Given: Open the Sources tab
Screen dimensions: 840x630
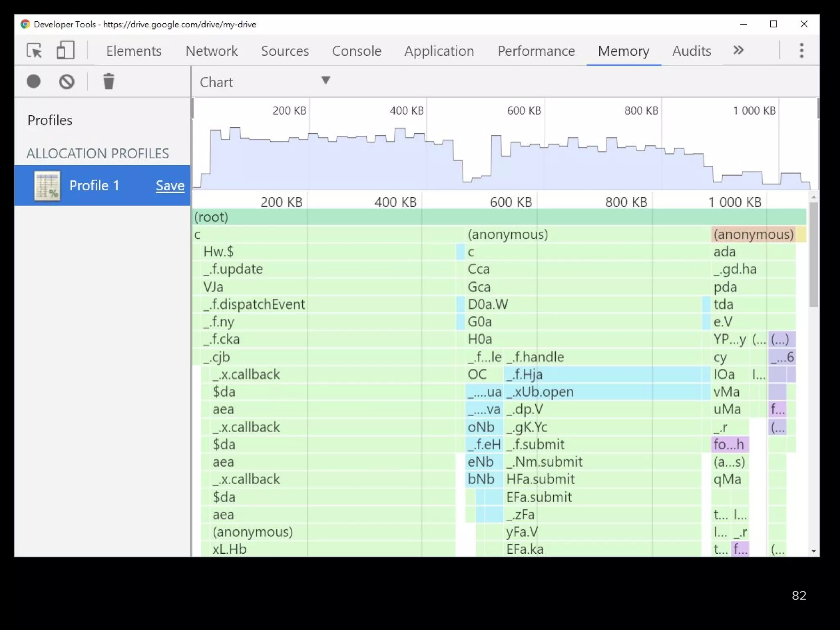Looking at the screenshot, I should pos(285,51).
